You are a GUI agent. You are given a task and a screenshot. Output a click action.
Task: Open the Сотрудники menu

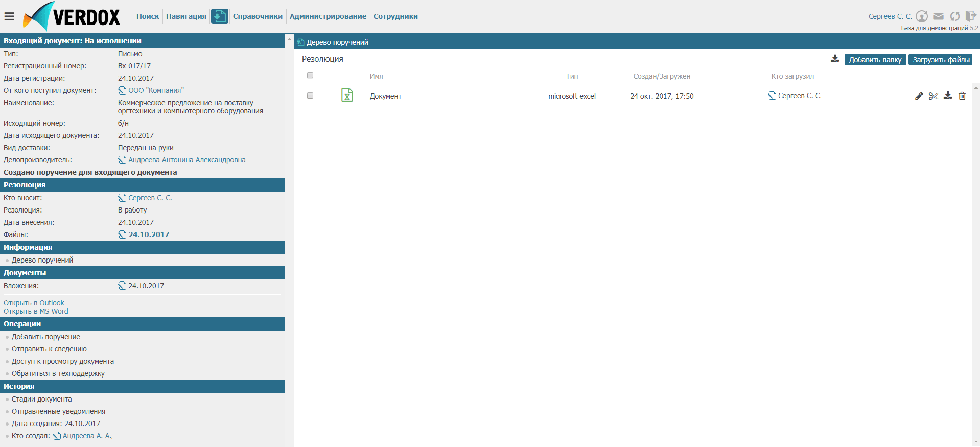tap(395, 16)
